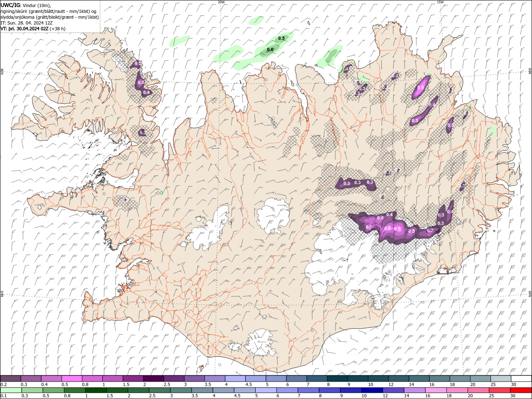Screen dimensions: 532x399
Task: Select the white snow swatch labeled 30
Action: 521,379
